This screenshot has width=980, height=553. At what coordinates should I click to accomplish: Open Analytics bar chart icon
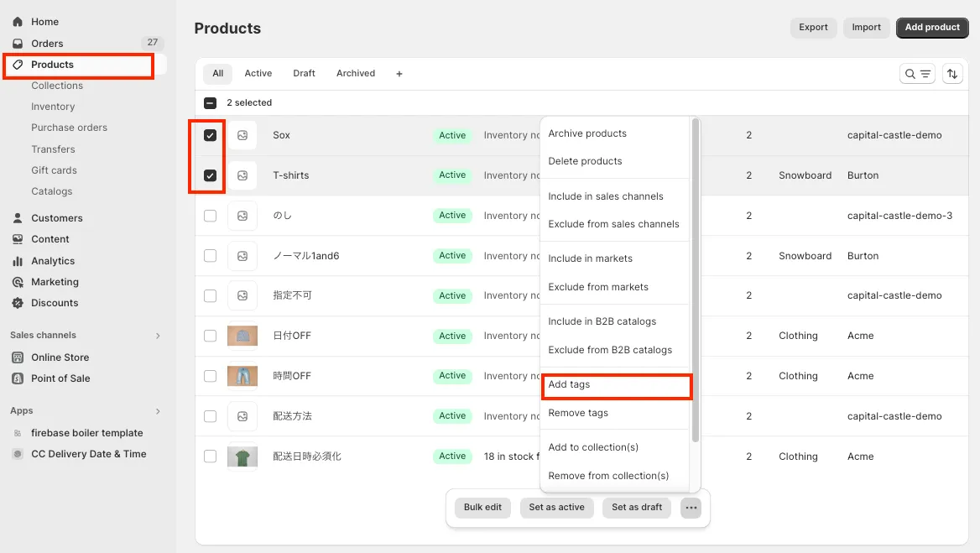pos(18,261)
